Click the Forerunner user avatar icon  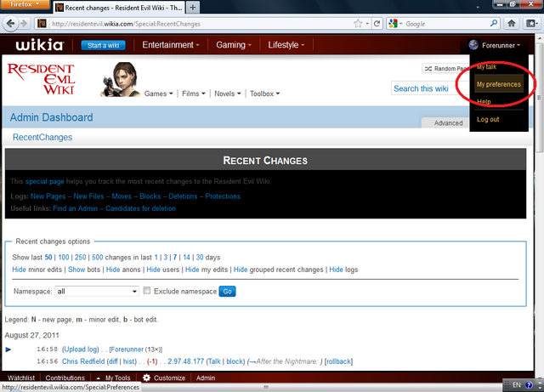[x=473, y=45]
